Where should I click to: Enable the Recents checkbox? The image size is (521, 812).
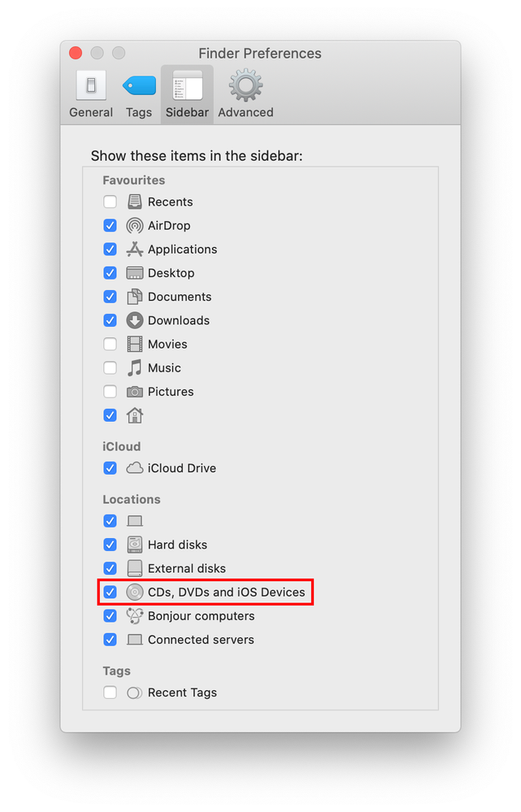coord(111,202)
